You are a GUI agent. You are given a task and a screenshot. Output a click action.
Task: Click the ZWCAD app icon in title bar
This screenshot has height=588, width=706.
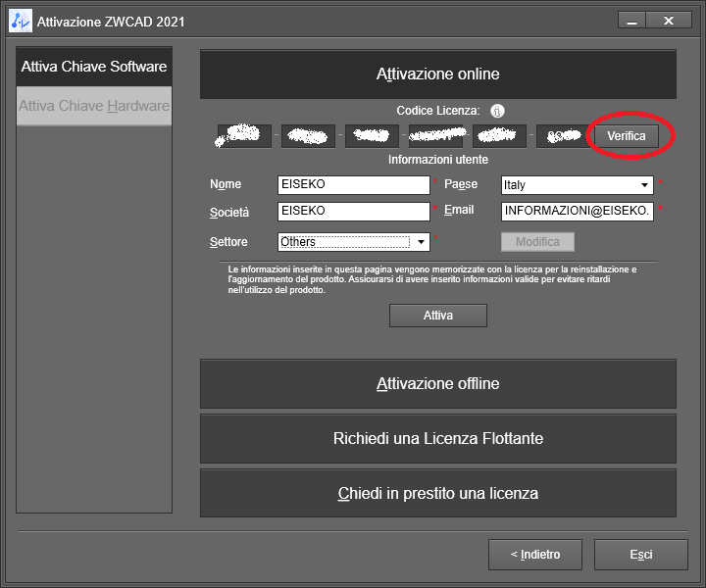[x=21, y=22]
